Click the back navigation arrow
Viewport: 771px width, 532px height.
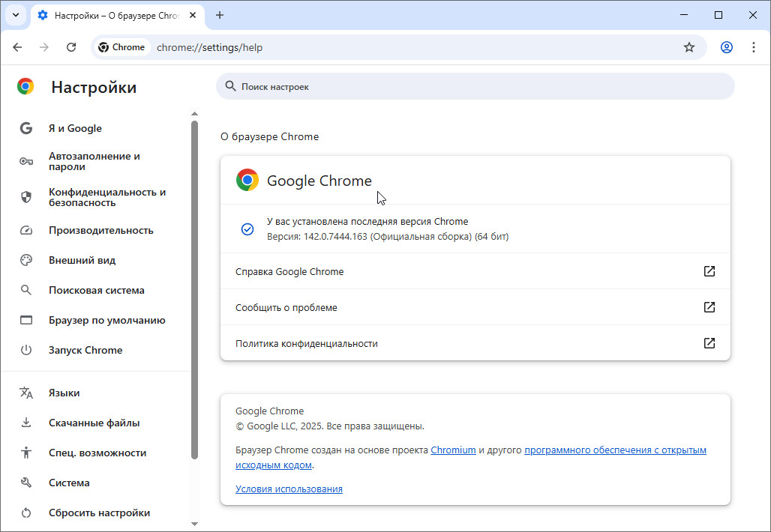click(18, 47)
